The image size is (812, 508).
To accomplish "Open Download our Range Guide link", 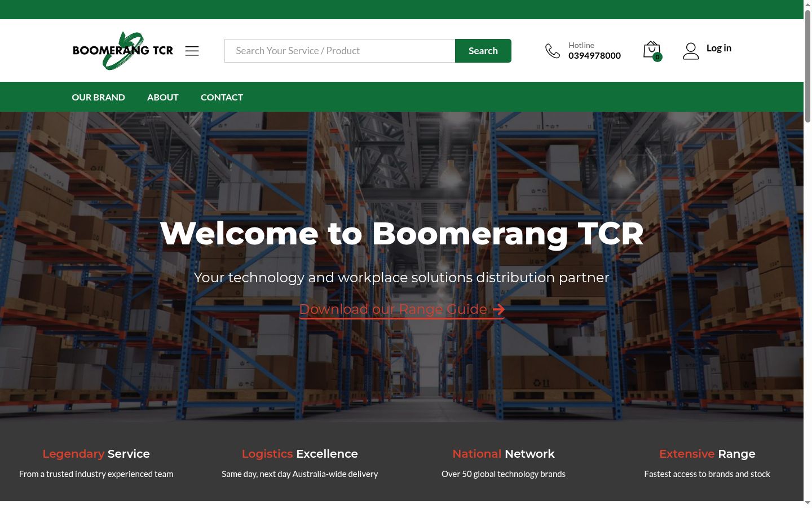I will tap(401, 309).
